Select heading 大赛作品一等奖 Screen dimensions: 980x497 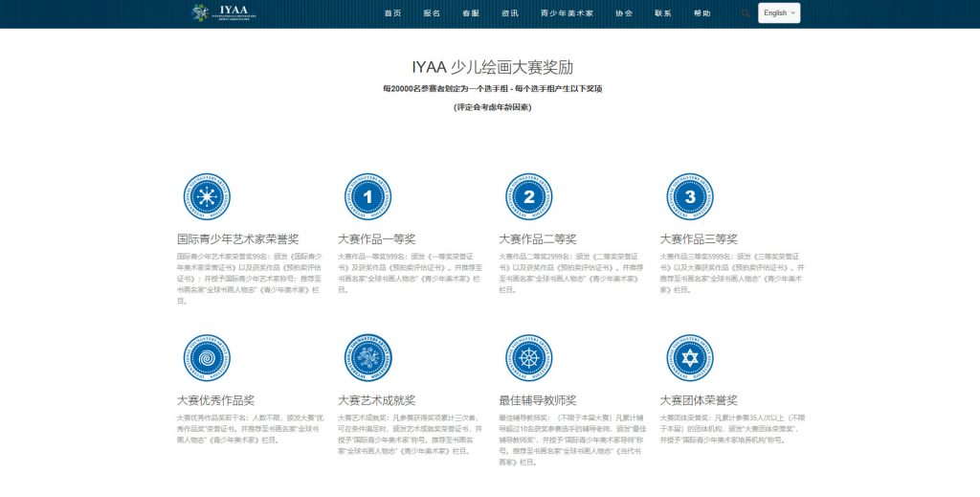377,238
